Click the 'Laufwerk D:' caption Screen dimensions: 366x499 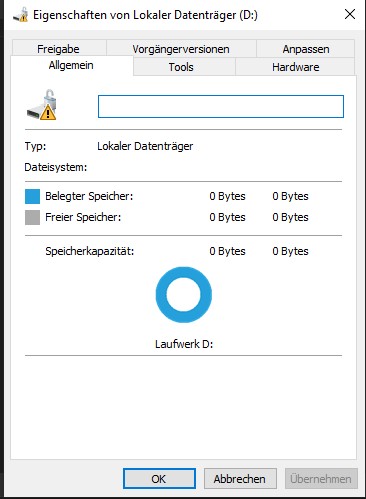click(x=184, y=344)
